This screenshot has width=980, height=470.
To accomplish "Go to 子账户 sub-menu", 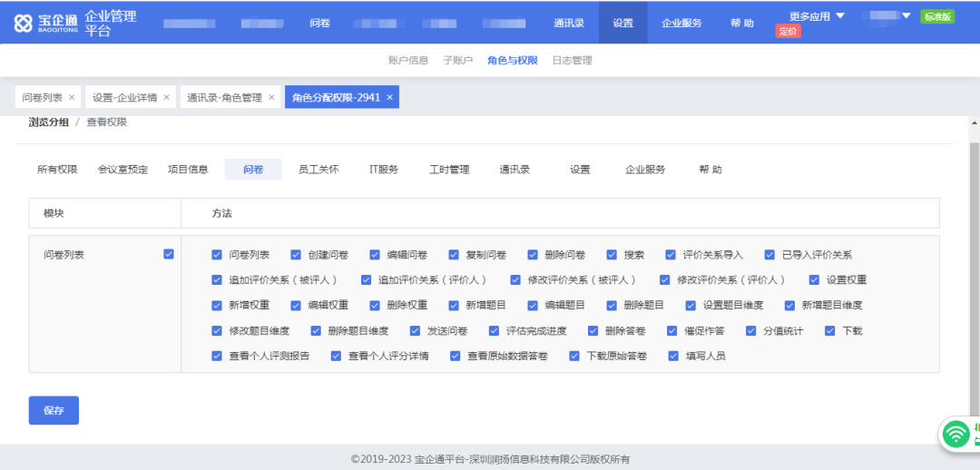I will pos(458,61).
